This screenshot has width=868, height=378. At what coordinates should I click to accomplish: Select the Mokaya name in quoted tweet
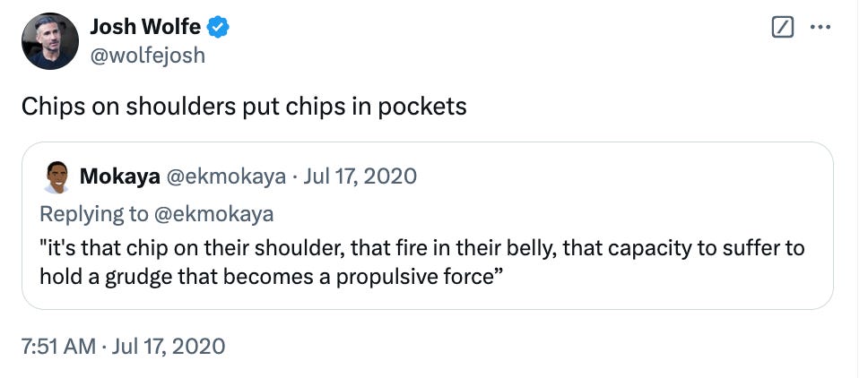tap(119, 176)
